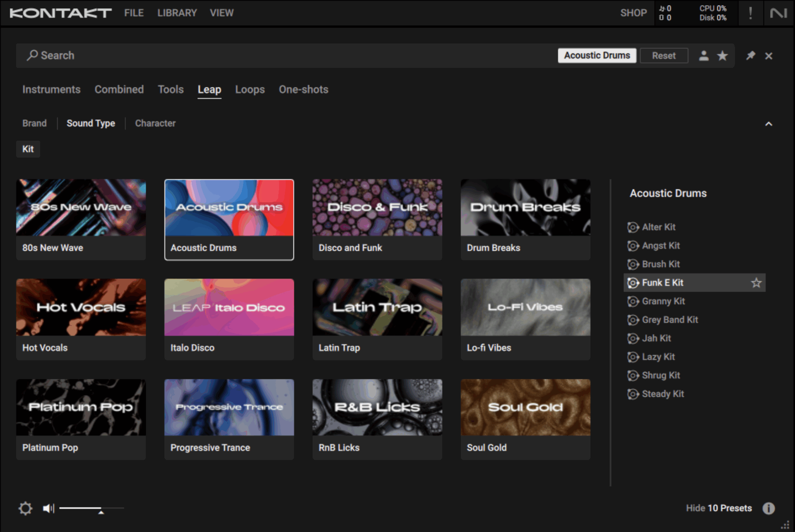
Task: Open browser settings gear icon
Action: click(x=25, y=508)
